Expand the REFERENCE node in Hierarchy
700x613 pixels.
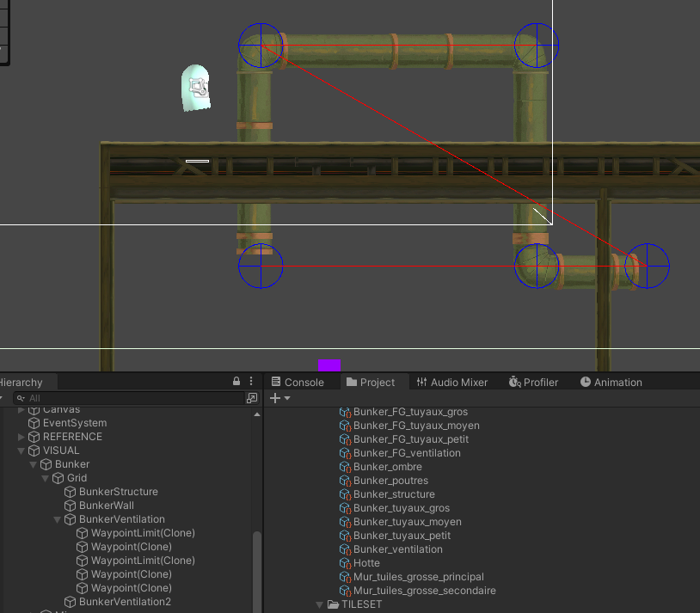21,437
